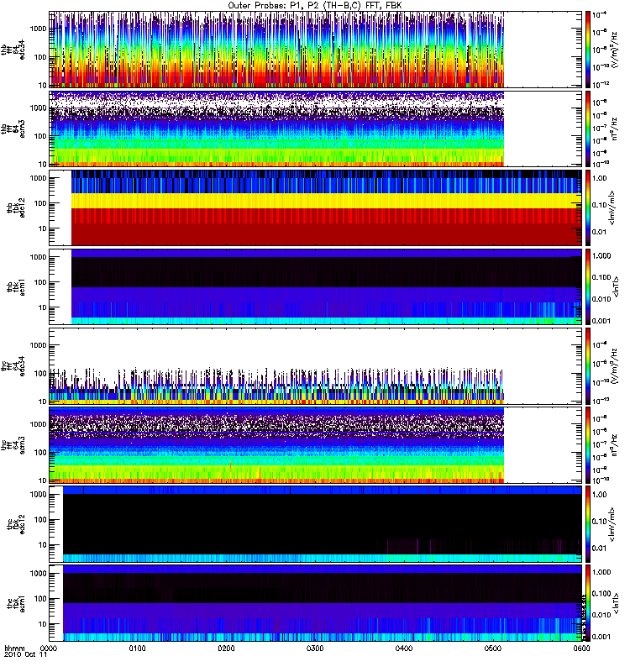The width and height of the screenshot is (630, 672).
Task: Click the thb fbk edc12 filter bank panel
Action: (315, 207)
